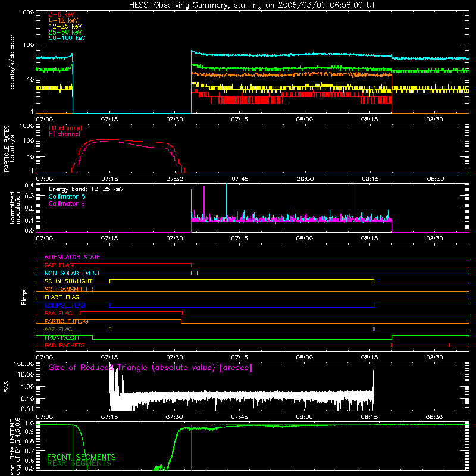Click the 'Size of Reduced Triangle' caption
The height and width of the screenshot is (476, 476).
(x=151, y=368)
